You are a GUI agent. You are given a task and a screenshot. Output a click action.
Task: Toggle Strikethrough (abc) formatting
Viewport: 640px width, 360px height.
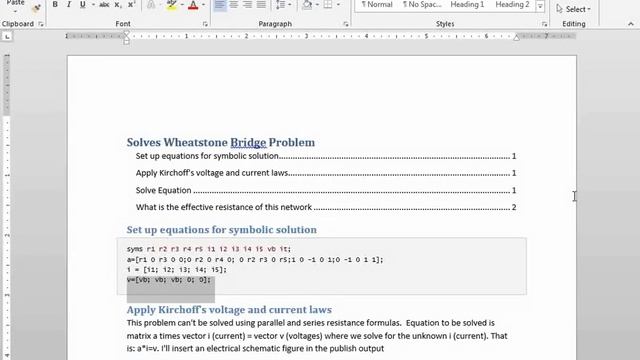click(104, 4)
